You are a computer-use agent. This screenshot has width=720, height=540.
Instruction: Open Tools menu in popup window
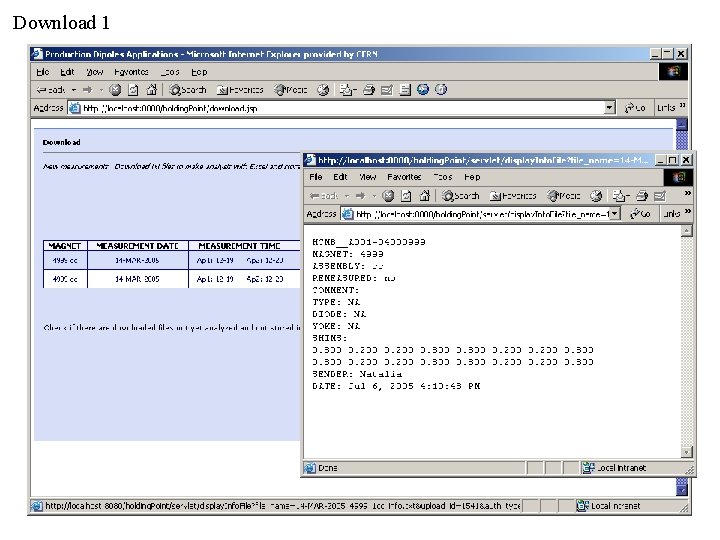coord(443,177)
